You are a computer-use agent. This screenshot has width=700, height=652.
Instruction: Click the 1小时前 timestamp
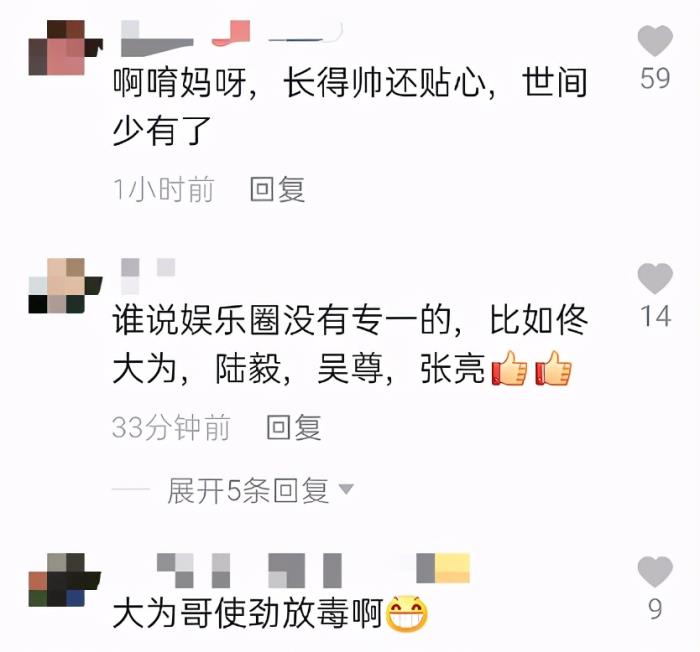pos(163,189)
